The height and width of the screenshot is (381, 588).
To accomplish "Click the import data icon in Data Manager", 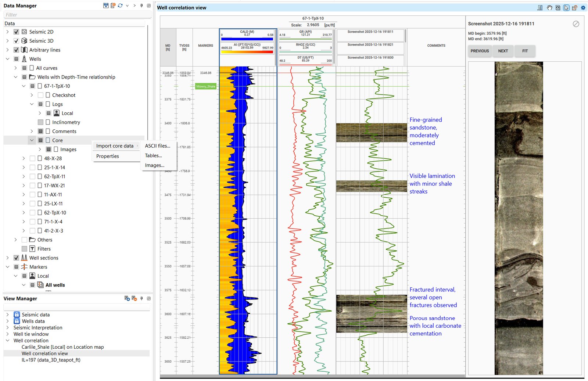I will (106, 6).
